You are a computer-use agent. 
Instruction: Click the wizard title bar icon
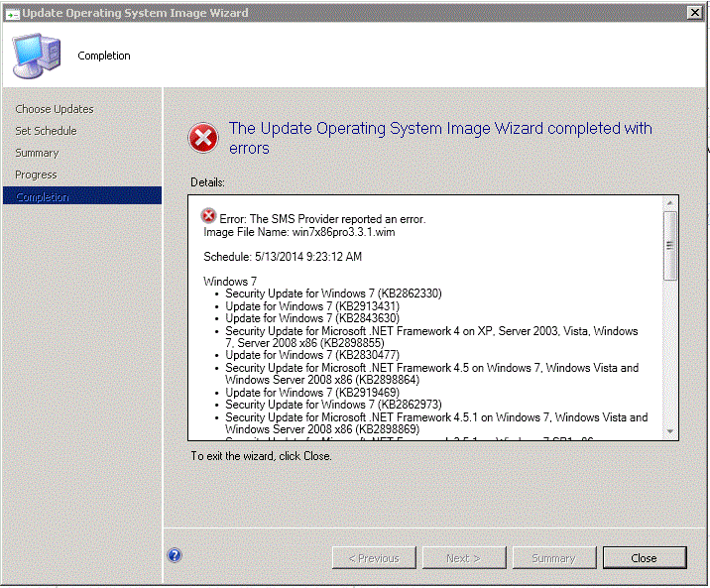[12, 14]
